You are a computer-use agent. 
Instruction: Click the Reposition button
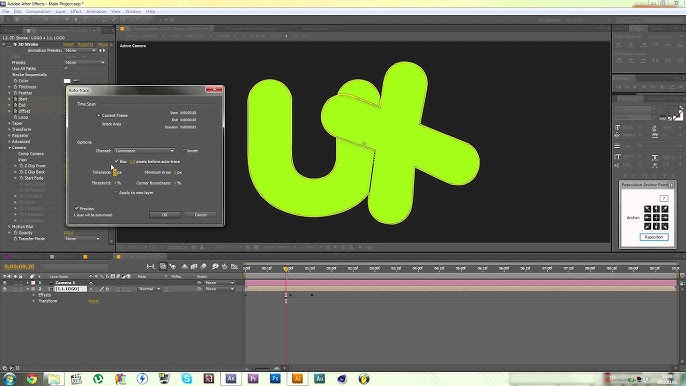pyautogui.click(x=654, y=237)
